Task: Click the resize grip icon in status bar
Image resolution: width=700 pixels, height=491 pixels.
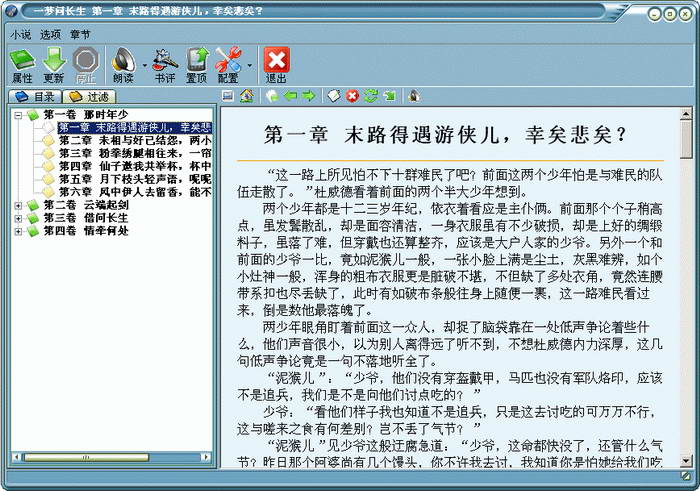Action: click(687, 476)
